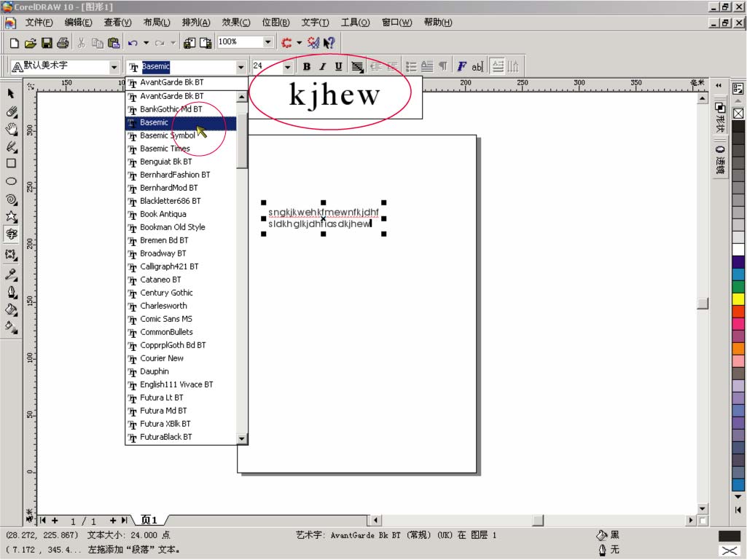
Task: Select the Zoom hand tool
Action: 12,129
